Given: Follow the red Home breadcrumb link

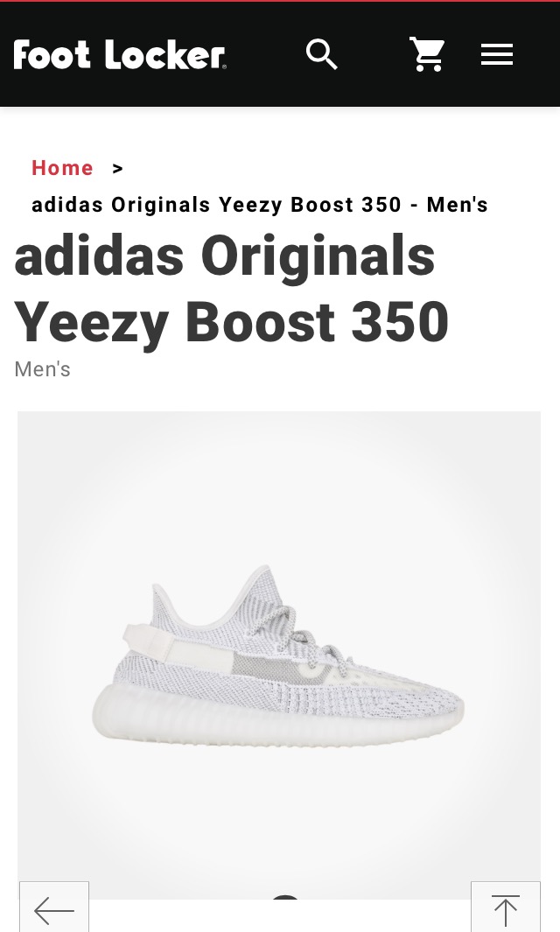Looking at the screenshot, I should (62, 168).
